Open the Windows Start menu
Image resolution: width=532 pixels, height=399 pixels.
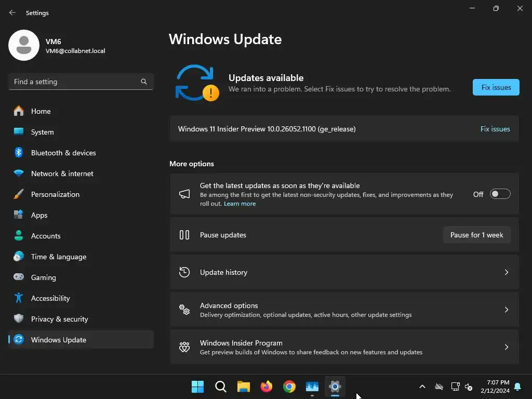(x=197, y=387)
